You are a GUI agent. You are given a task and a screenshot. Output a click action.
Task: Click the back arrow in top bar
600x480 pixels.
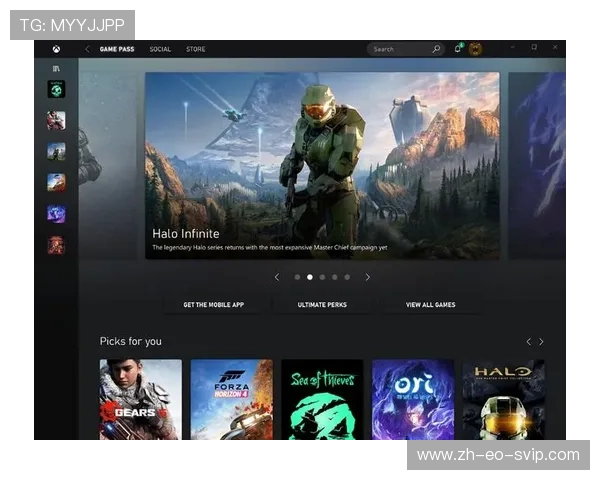tap(87, 48)
